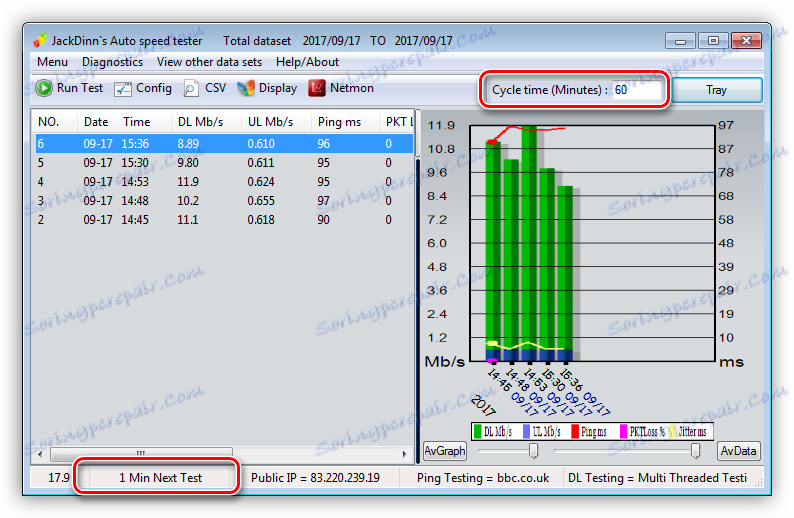Screen dimensions: 794x518
Task: Click horizontal scrollbar right arrow
Action: click(x=404, y=454)
